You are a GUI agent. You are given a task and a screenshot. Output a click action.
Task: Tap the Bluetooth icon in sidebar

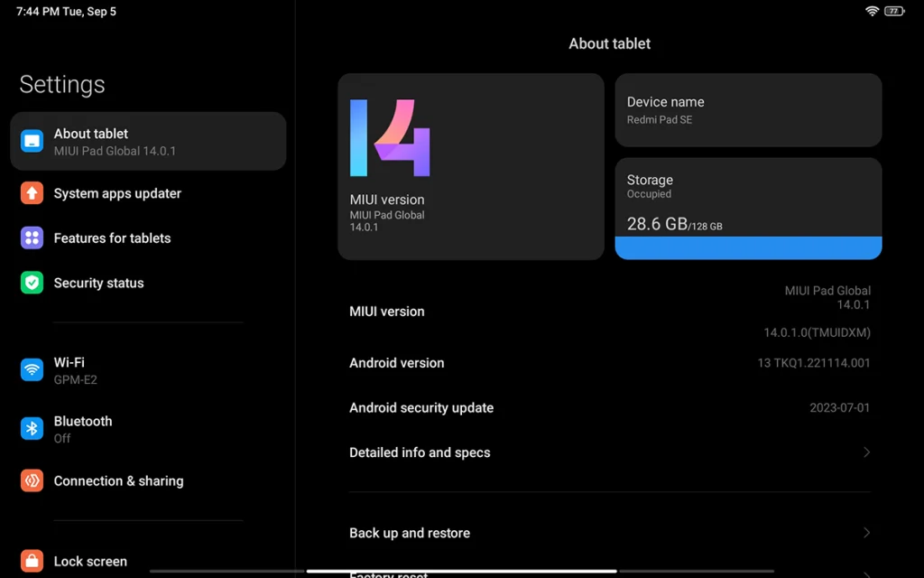[x=32, y=429]
